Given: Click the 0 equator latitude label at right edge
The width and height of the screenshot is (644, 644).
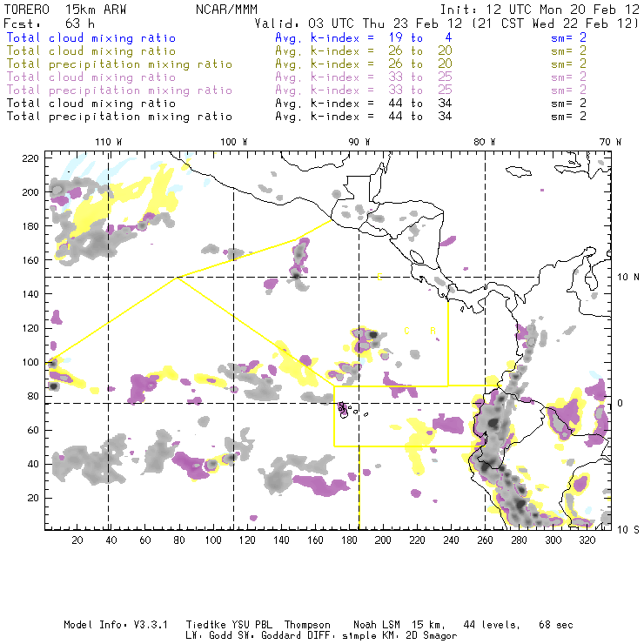Looking at the screenshot, I should point(621,404).
